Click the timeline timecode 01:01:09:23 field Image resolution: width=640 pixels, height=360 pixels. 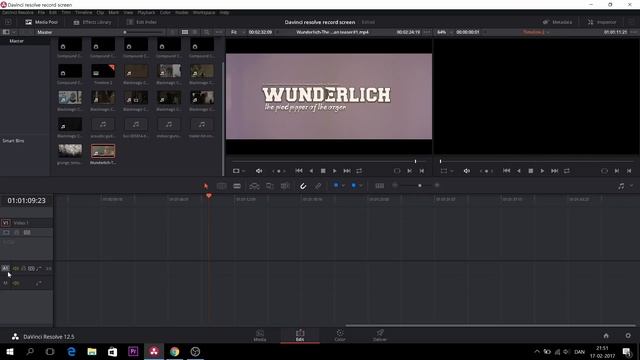tap(27, 200)
